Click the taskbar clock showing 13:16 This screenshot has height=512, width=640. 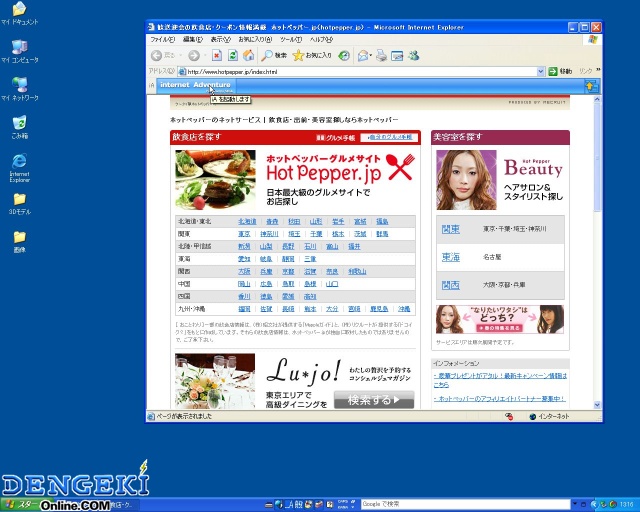click(x=627, y=505)
